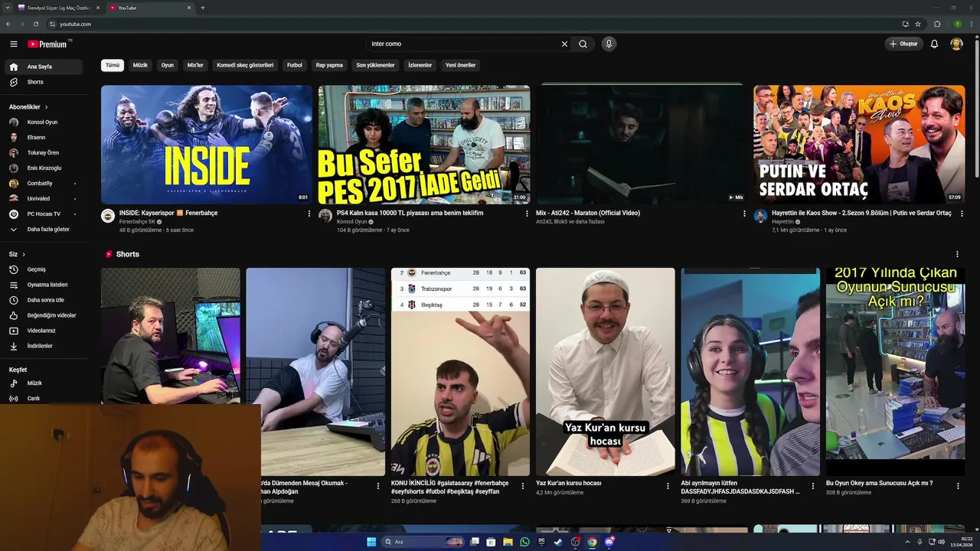This screenshot has width=980, height=551.
Task: Open options for Yaz Kur'an kursu short
Action: click(x=668, y=485)
